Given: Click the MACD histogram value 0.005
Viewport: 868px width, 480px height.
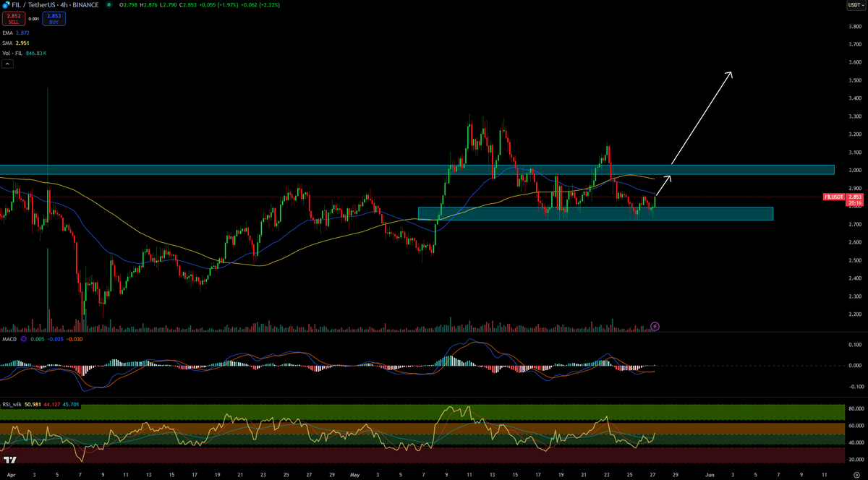Looking at the screenshot, I should tap(36, 339).
